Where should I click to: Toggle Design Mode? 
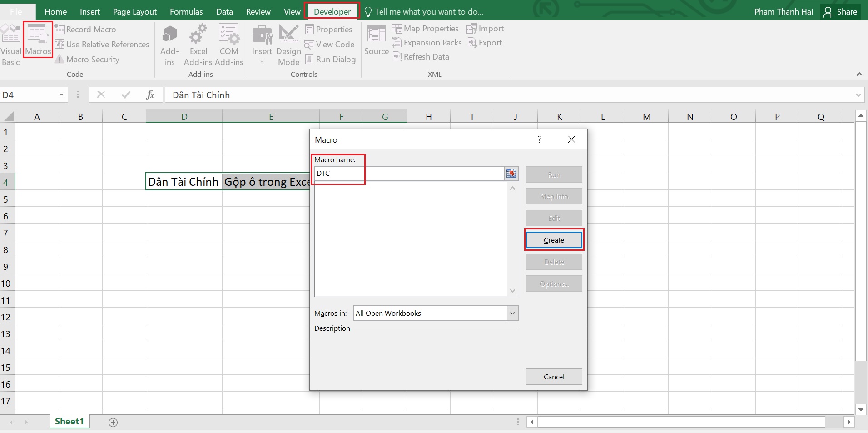coord(288,45)
